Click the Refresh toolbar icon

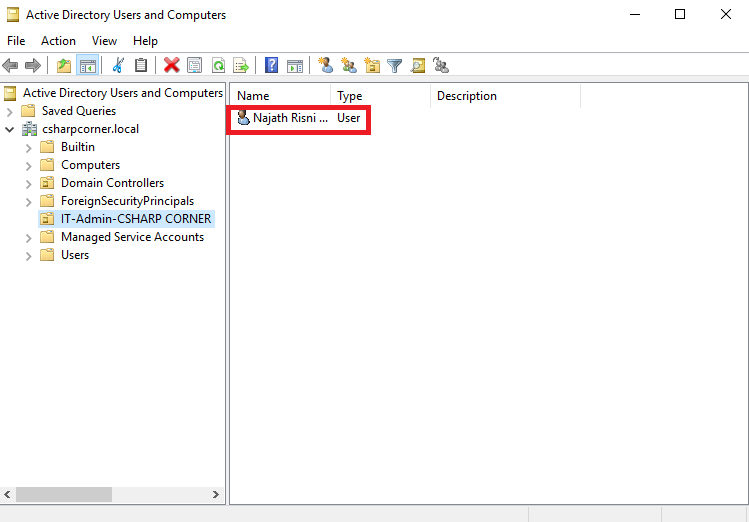218,65
